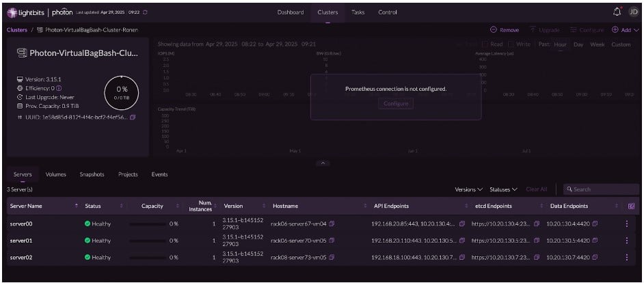Screen dimensions: 644x283
Task: Click the Healthy status icon for server00
Action: 88,224
